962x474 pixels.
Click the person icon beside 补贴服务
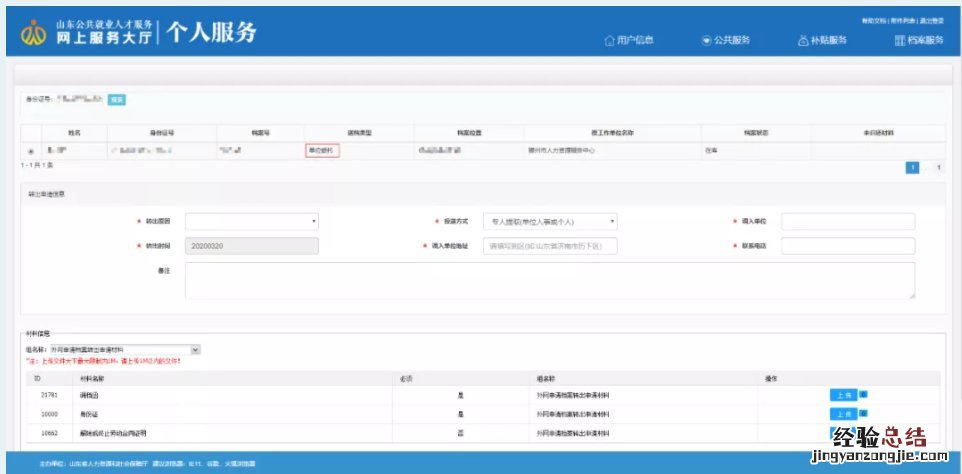pyautogui.click(x=803, y=41)
